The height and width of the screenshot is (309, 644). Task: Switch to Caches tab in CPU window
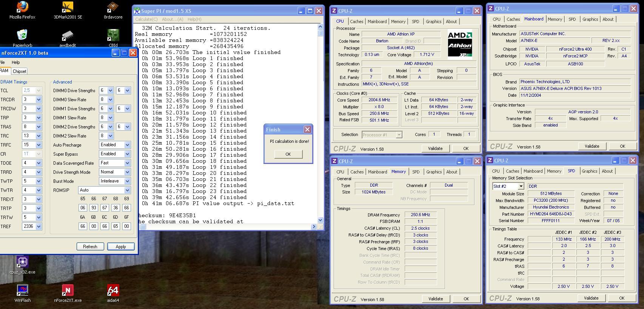pos(356,22)
